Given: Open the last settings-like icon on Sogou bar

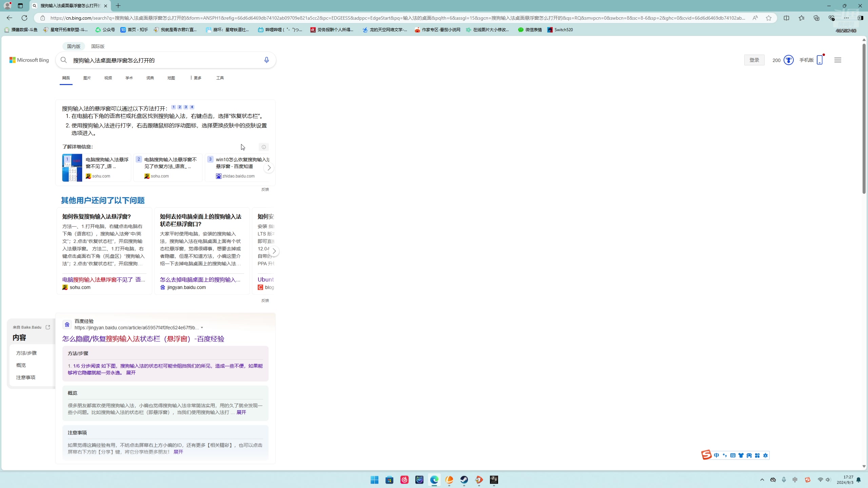Looking at the screenshot, I should (x=765, y=455).
